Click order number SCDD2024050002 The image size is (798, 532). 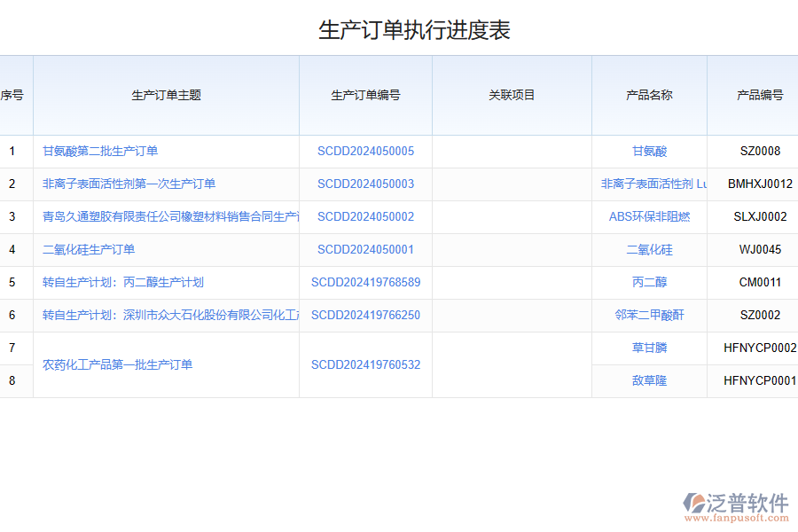[365, 217]
